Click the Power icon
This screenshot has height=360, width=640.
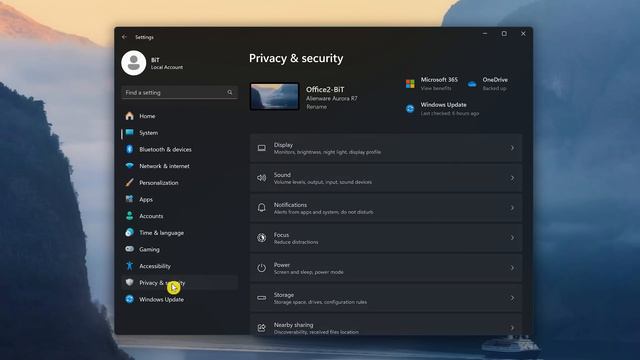(x=262, y=268)
